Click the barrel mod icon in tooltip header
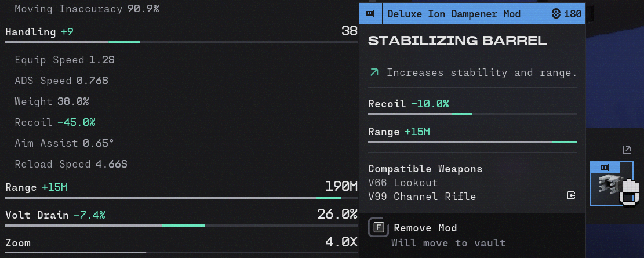Image resolution: width=644 pixels, height=258 pixels. [x=370, y=14]
